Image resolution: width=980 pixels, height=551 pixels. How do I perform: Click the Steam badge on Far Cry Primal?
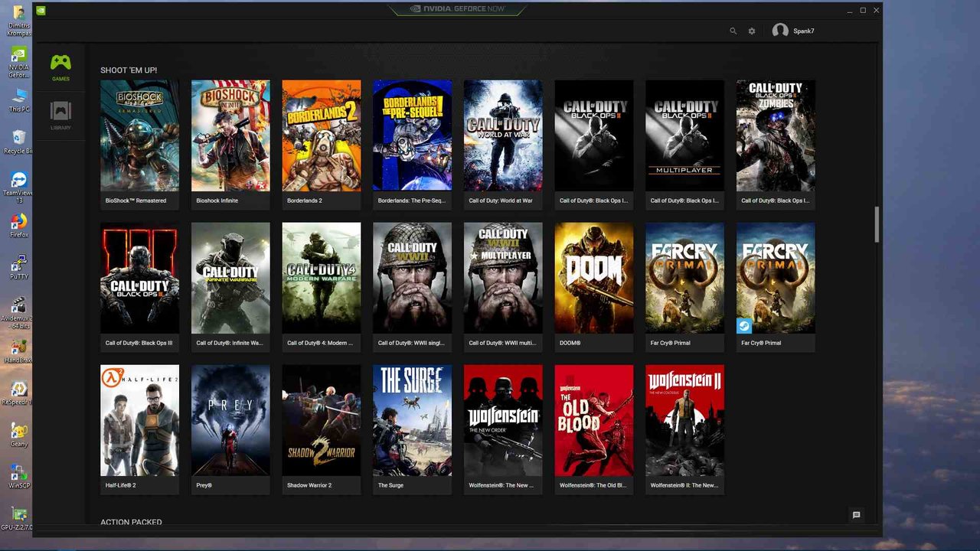coord(744,325)
